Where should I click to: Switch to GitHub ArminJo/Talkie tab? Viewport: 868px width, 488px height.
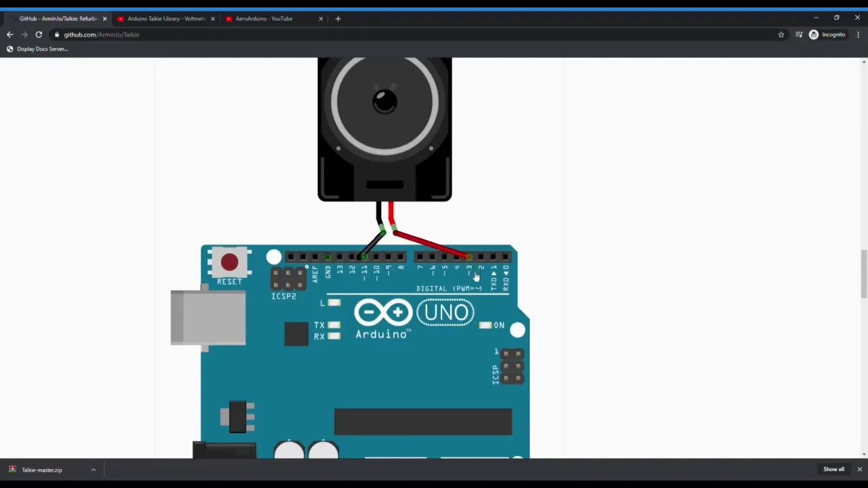(56, 18)
